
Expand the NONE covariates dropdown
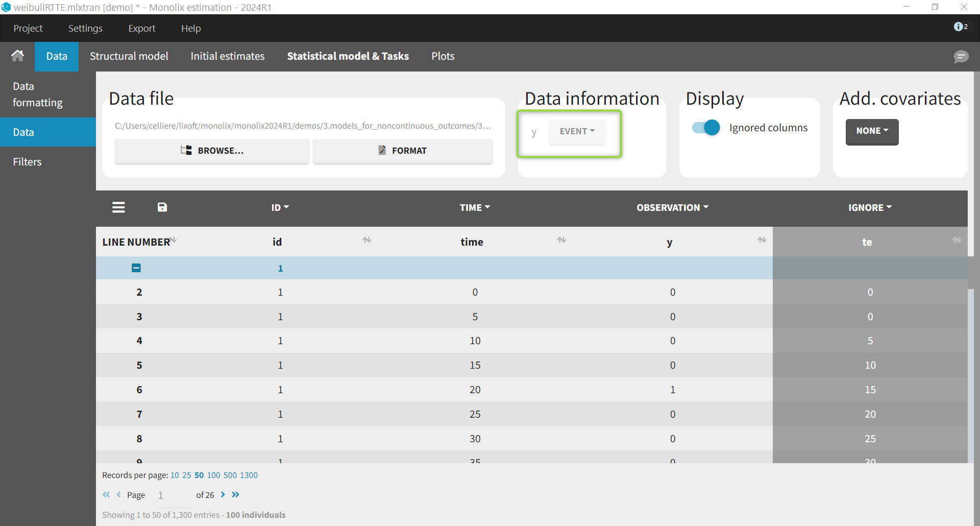point(872,131)
